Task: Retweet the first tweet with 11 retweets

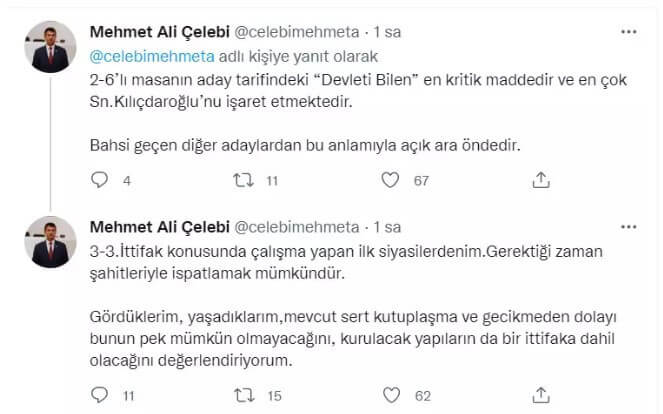Action: point(243,180)
